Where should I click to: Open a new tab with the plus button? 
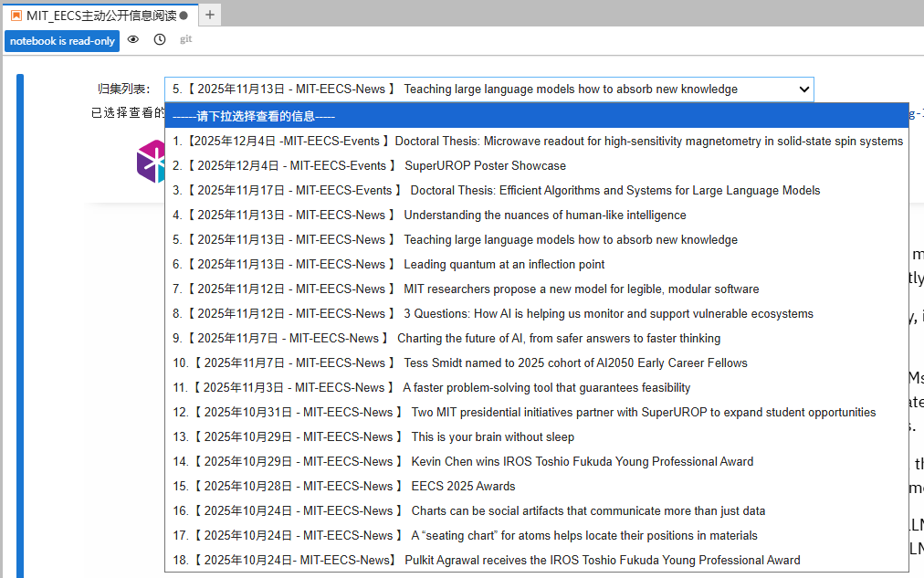pyautogui.click(x=210, y=15)
